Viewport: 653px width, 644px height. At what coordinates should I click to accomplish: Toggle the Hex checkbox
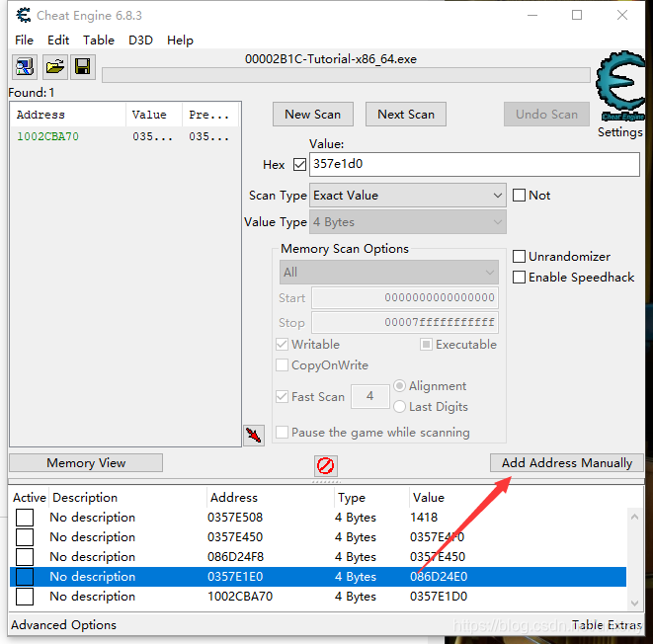coord(299,164)
